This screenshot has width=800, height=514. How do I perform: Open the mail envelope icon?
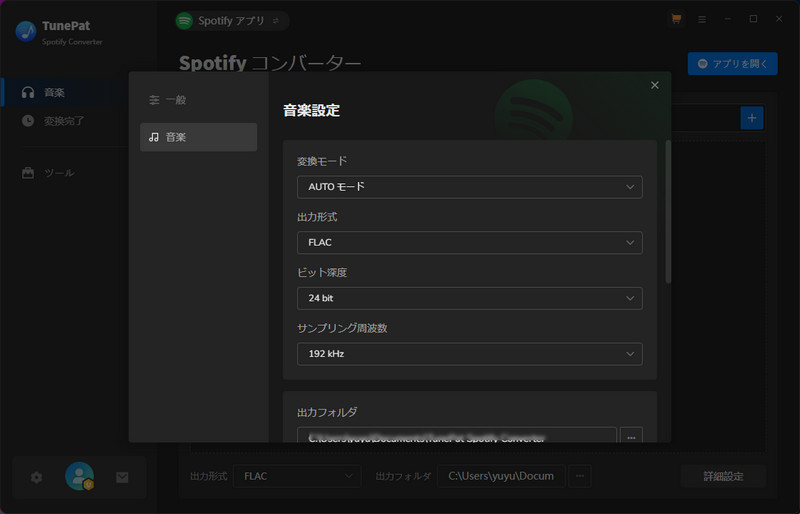click(122, 477)
